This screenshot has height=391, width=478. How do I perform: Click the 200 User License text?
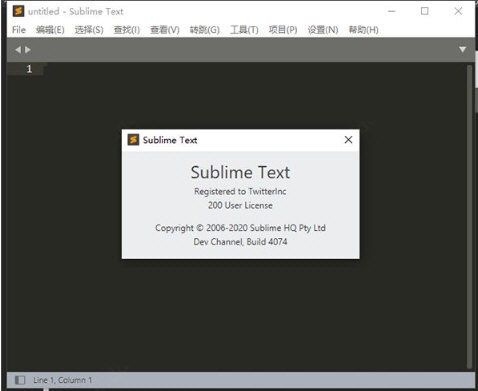240,205
